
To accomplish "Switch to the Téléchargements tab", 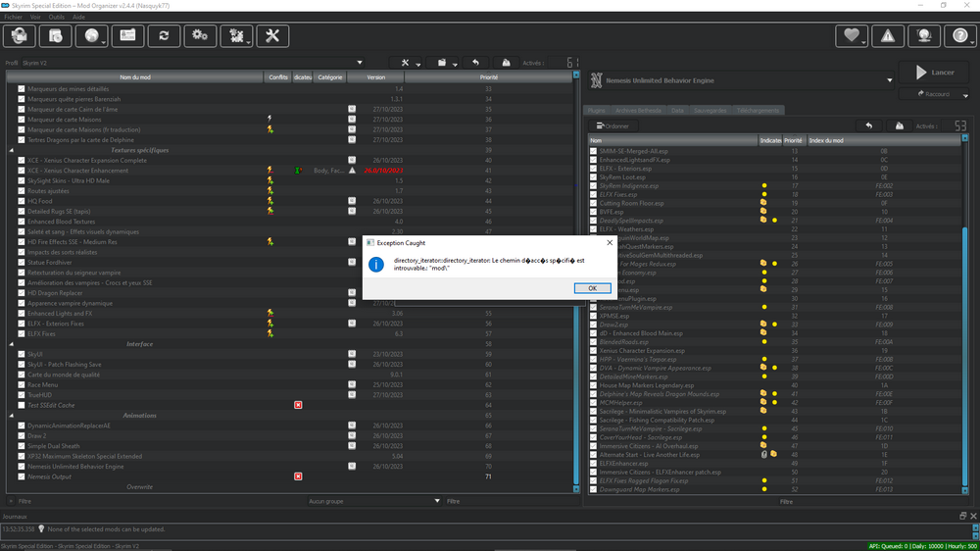I will (758, 111).
